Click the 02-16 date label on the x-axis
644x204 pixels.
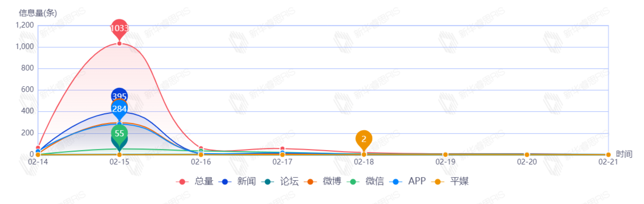click(201, 162)
